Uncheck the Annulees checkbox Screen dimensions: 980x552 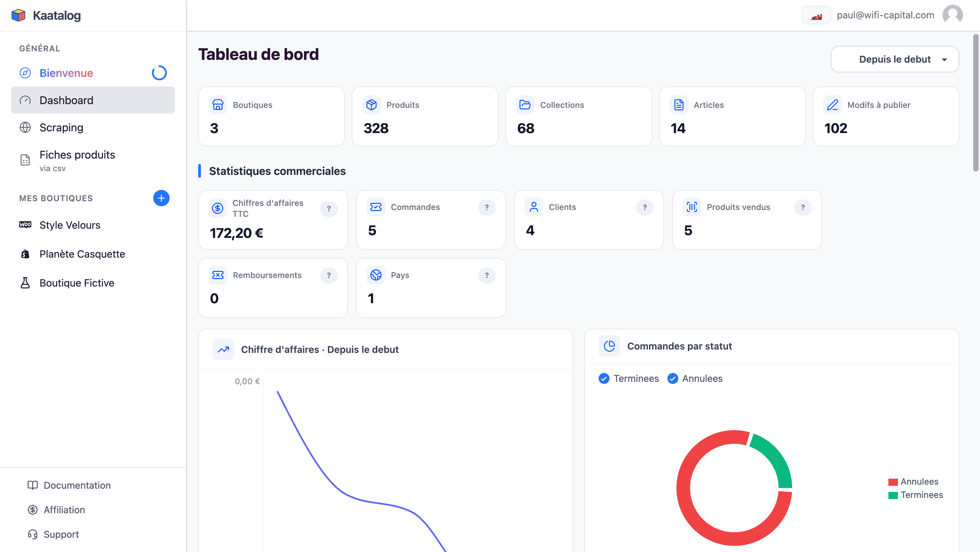tap(673, 379)
